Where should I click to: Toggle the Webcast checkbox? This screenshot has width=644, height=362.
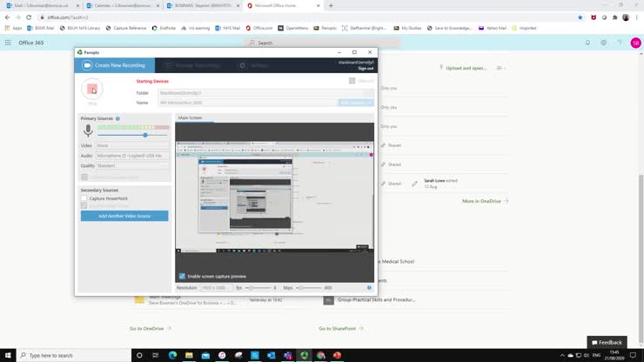pos(352,81)
